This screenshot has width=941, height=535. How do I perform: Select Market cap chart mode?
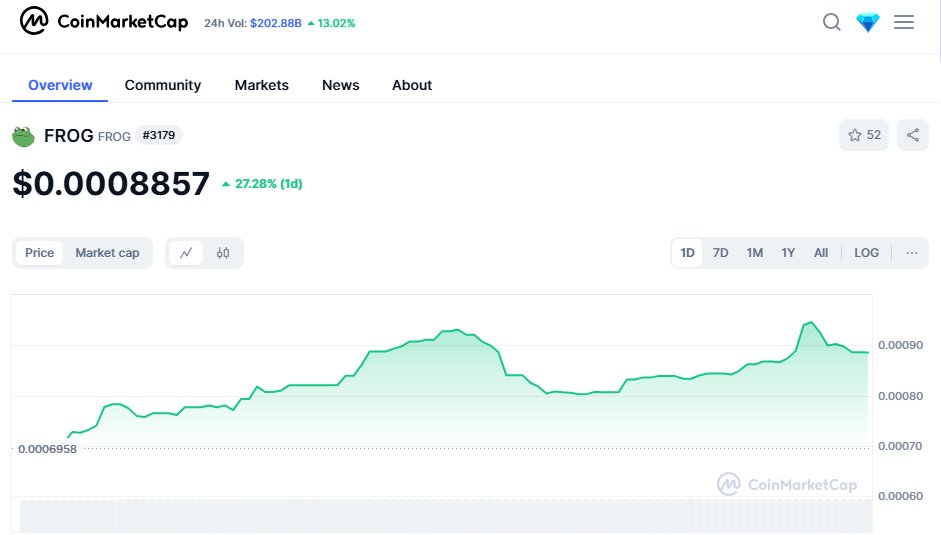(x=107, y=253)
